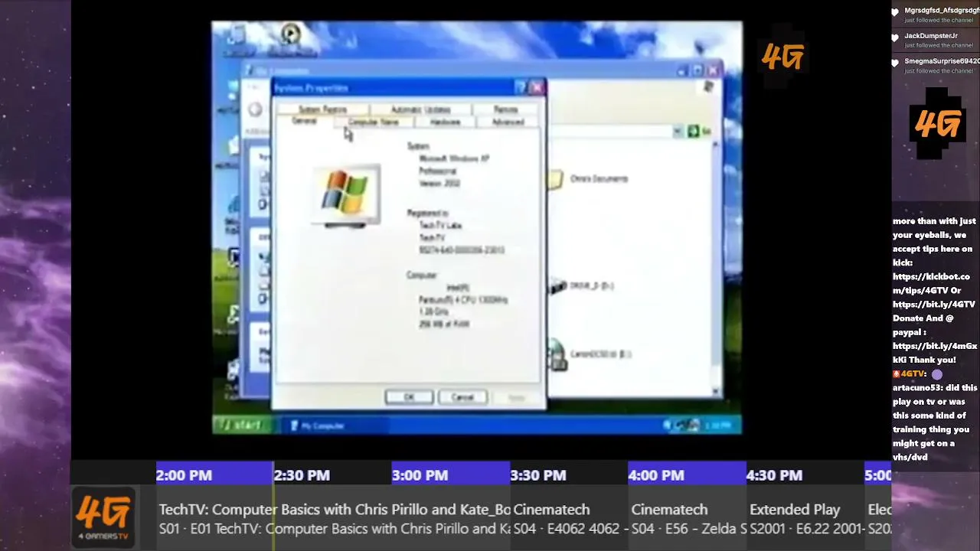Click the JackDumpsterJr follower name
This screenshot has width=980, height=551.
click(931, 36)
